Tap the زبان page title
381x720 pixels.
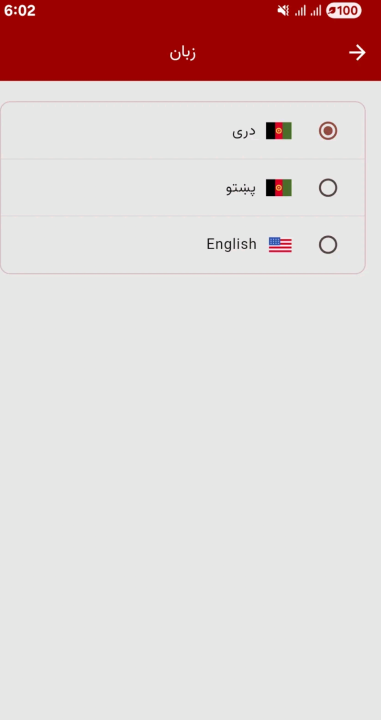(183, 53)
